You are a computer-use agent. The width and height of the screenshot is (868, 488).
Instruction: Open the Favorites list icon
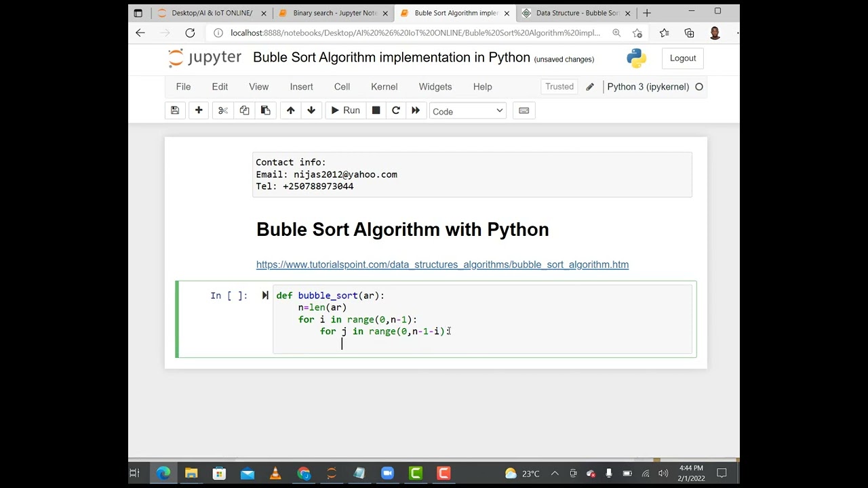pyautogui.click(x=664, y=33)
